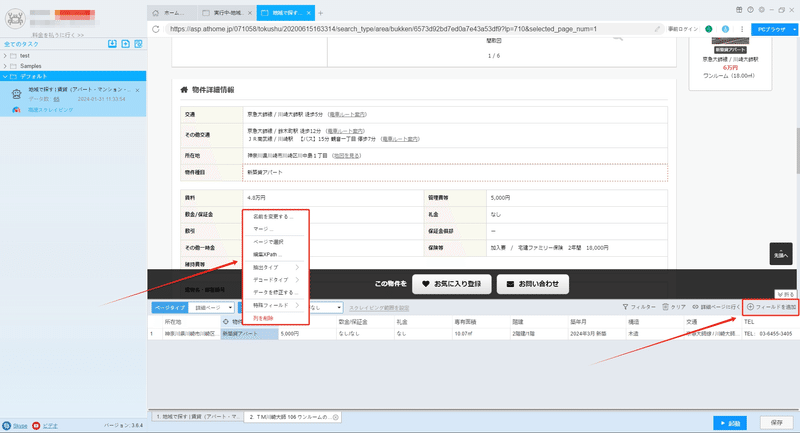Close the 実行中 tab with its x
The height and width of the screenshot is (433, 800).
click(x=249, y=13)
